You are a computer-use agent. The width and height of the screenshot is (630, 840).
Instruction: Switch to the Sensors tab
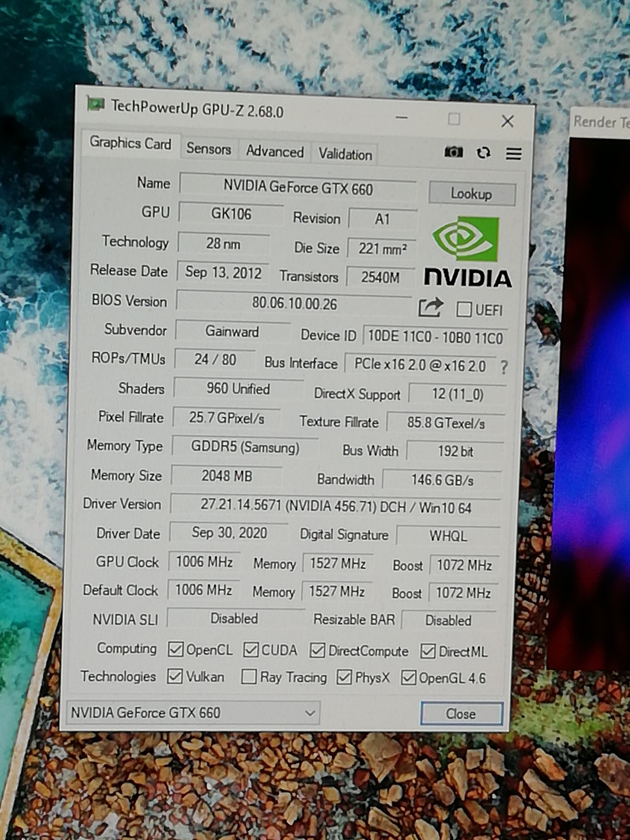[x=208, y=149]
